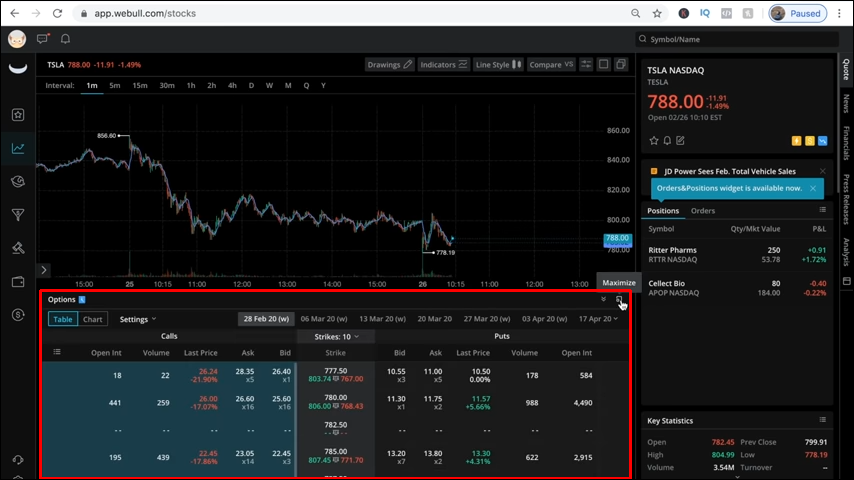Screen dimensions: 854x480
Task: Open the Line Style menu
Action: [x=498, y=64]
